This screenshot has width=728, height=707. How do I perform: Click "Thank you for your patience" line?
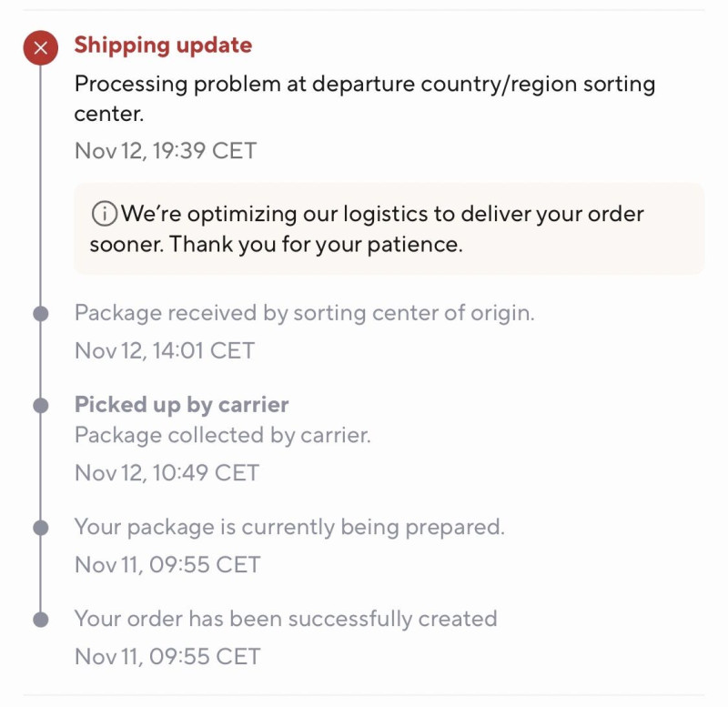(276, 245)
